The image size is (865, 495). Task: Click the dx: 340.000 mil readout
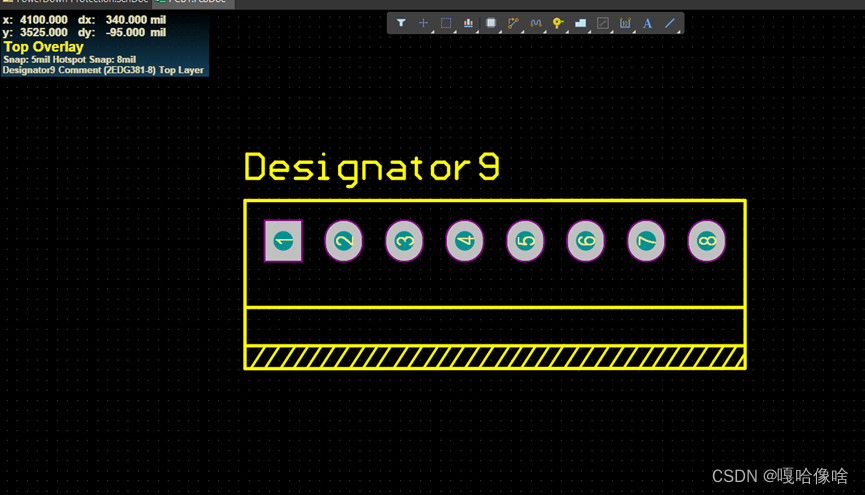[122, 20]
